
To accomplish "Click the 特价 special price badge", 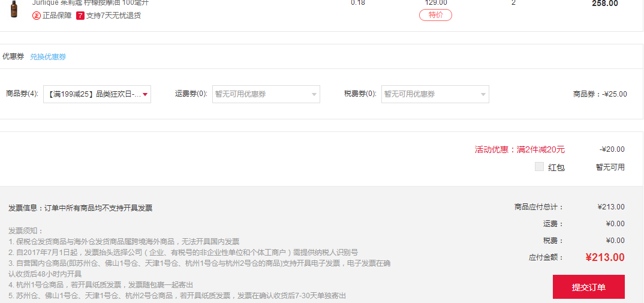I will [x=435, y=15].
